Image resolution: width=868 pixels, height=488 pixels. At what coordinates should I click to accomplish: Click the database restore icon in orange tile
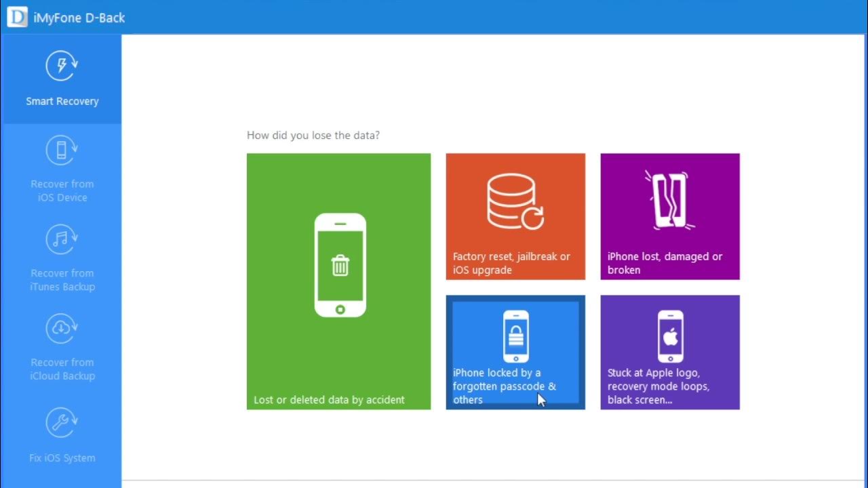515,201
